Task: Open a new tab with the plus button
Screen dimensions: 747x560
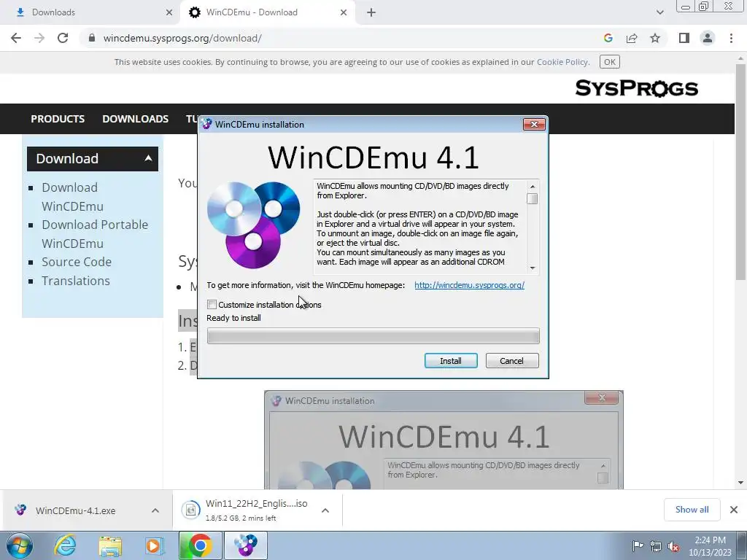Action: coord(371,12)
